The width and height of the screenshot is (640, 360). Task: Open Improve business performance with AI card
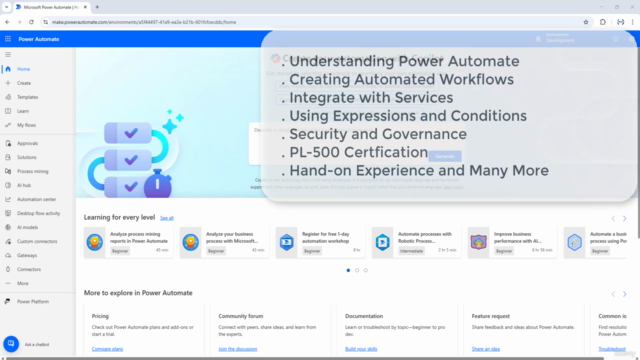(512, 242)
